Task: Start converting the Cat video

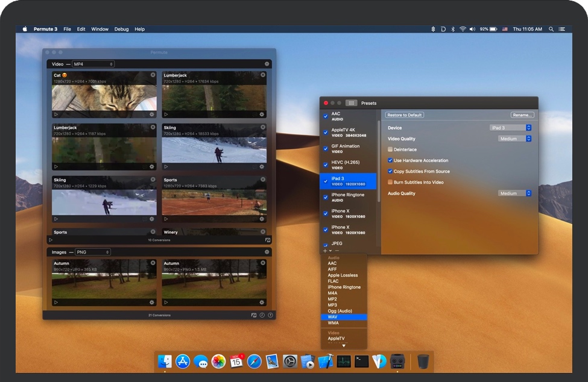Action: [56, 114]
